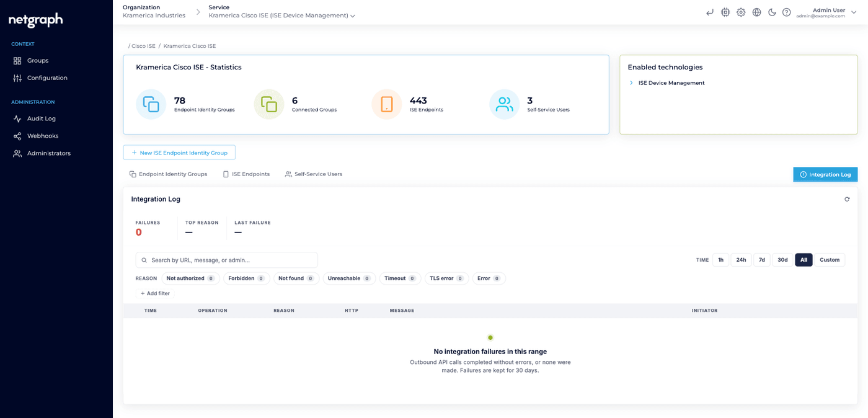Click the Connected Groups statistic icon
The height and width of the screenshot is (418, 868).
(269, 104)
